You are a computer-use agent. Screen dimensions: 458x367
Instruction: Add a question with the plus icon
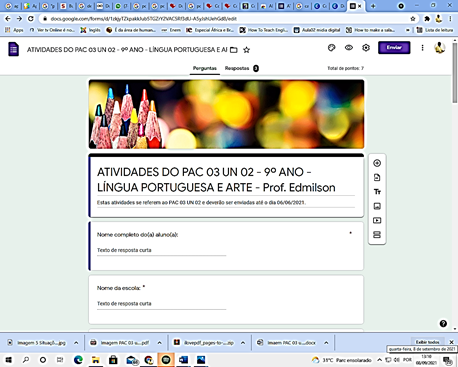click(377, 163)
